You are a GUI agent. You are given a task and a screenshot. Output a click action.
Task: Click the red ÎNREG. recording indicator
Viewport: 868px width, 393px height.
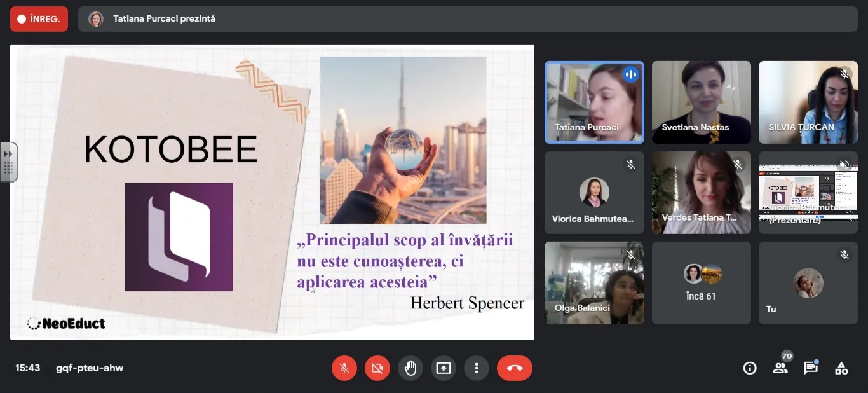(39, 19)
